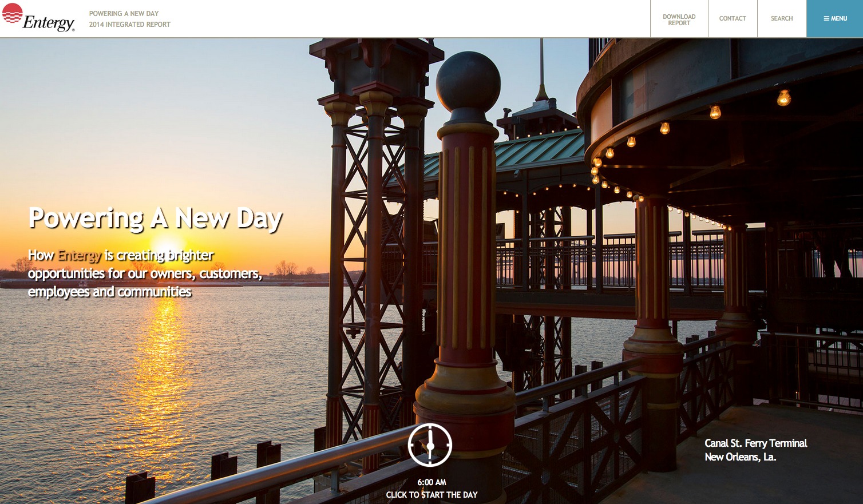
Task: Click the "Powering A New Day" header text
Action: (124, 14)
